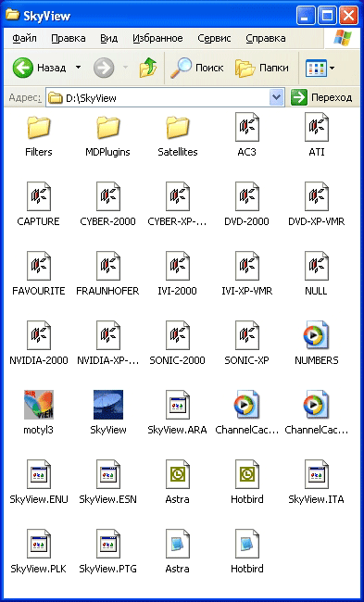Screen dimensions: 364x602
Task: Select the NULL file icon
Action: (x=317, y=266)
